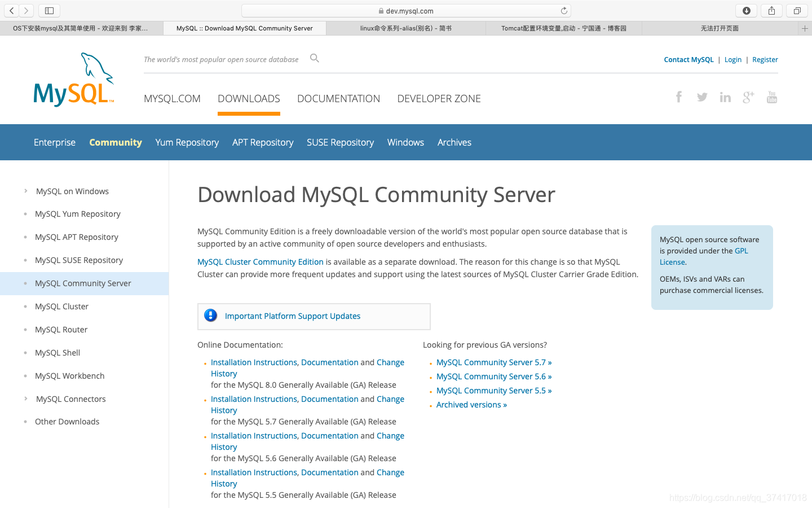812x508 pixels.
Task: Open Other Downloads in sidebar
Action: click(x=67, y=422)
